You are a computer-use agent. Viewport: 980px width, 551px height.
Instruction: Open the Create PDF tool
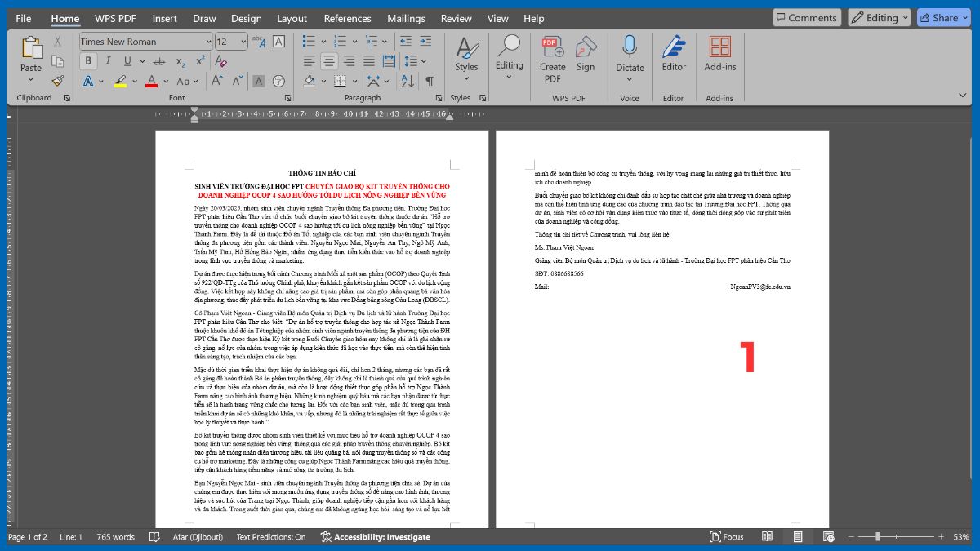point(551,56)
